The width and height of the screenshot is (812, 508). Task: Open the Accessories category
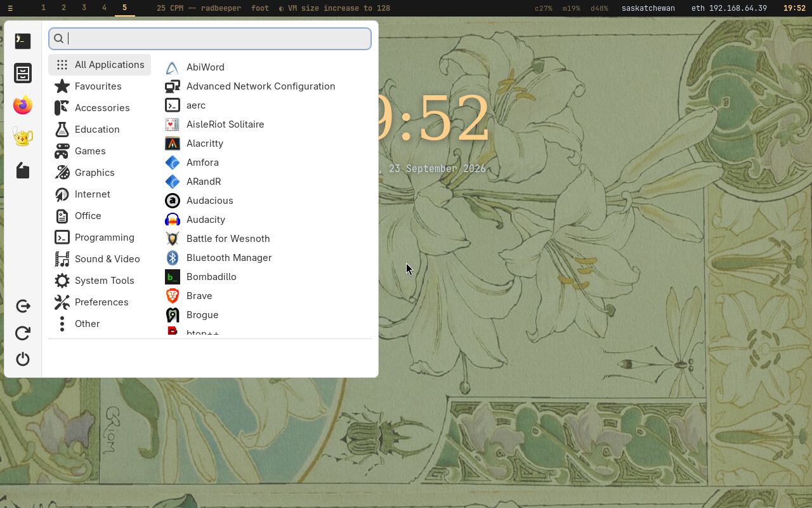[100, 108]
